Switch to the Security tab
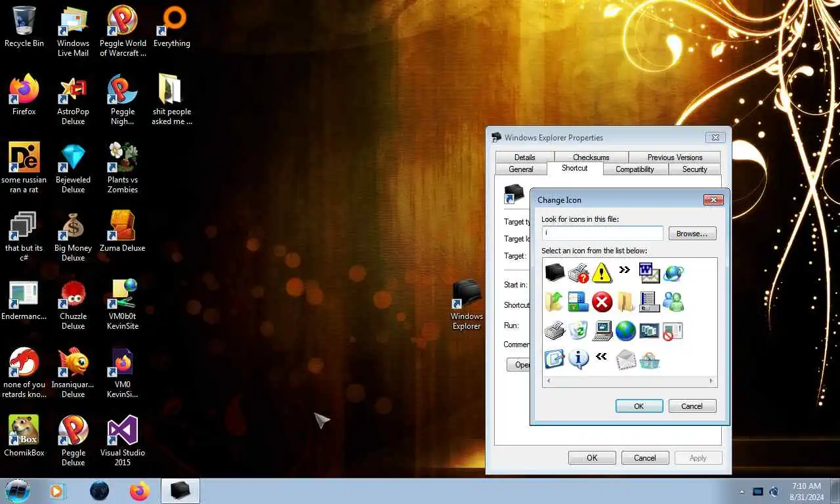Screen dimensions: 840x504 coord(694,169)
